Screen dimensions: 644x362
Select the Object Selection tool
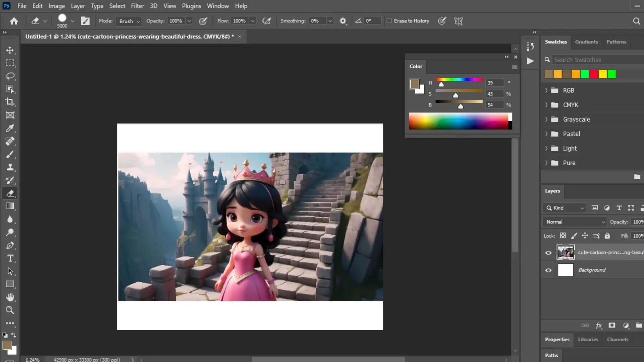tap(10, 89)
